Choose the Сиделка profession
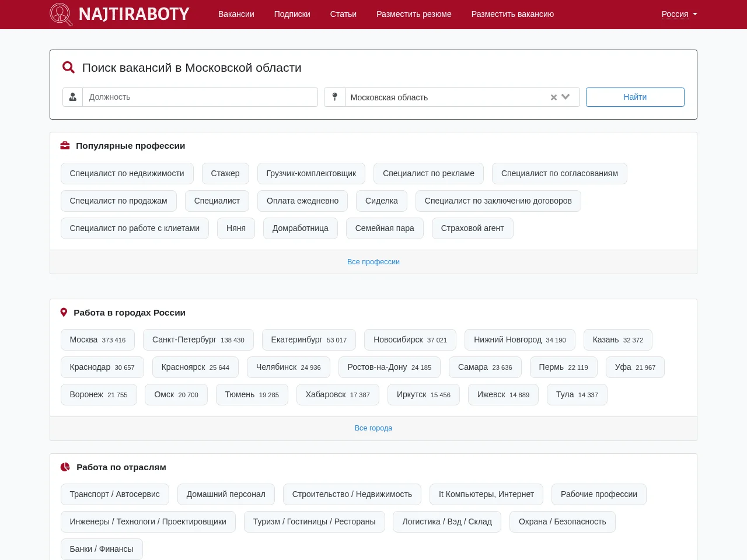The height and width of the screenshot is (560, 747). [382, 201]
